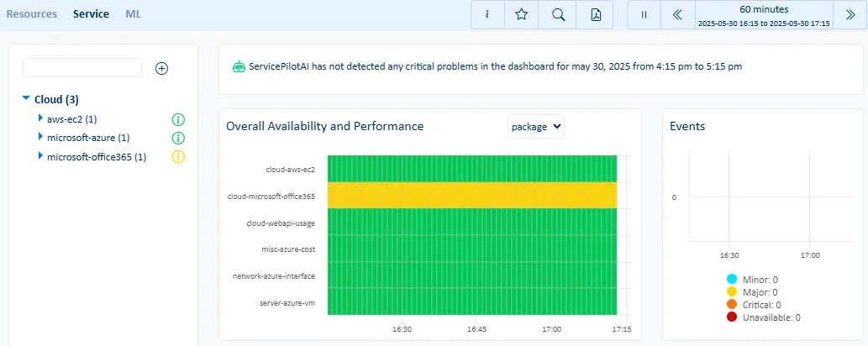This screenshot has width=868, height=346.
Task: Toggle the Critical legend orange swatch
Action: [x=731, y=305]
